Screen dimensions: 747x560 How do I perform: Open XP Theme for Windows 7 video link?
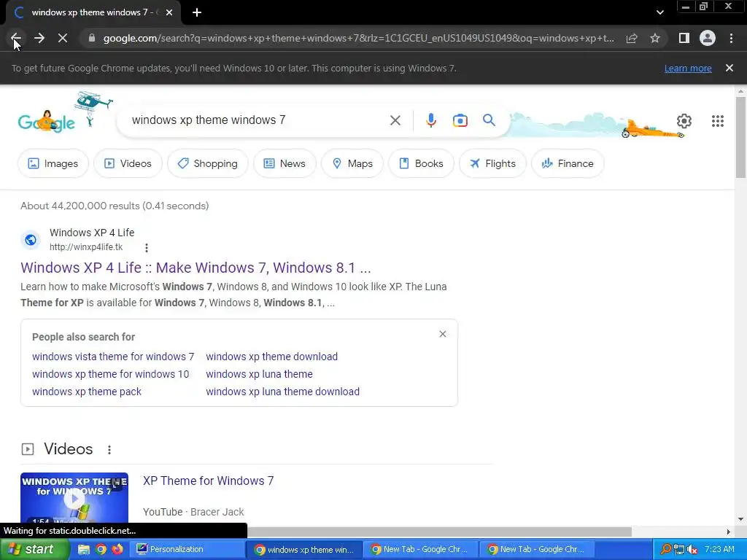point(208,481)
